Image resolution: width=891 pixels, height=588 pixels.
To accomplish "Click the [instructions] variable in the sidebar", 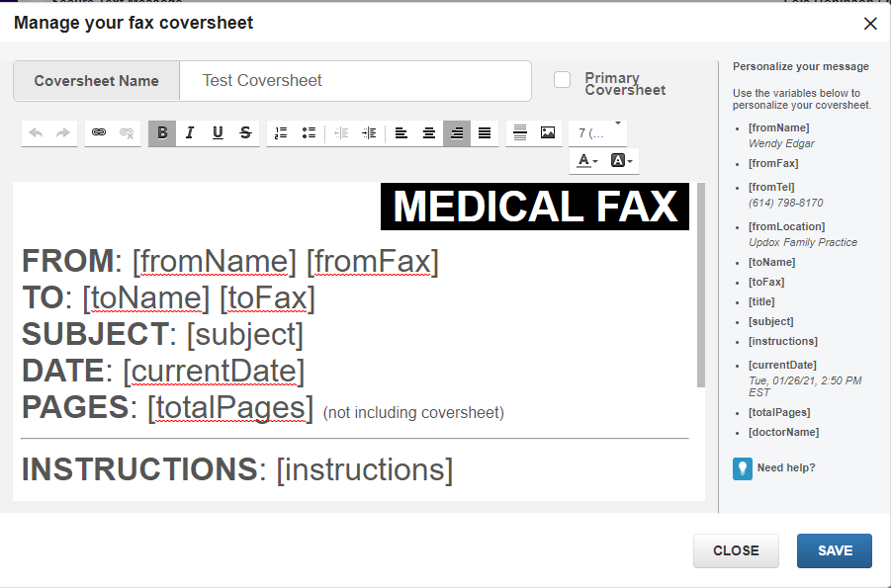I will [x=783, y=342].
